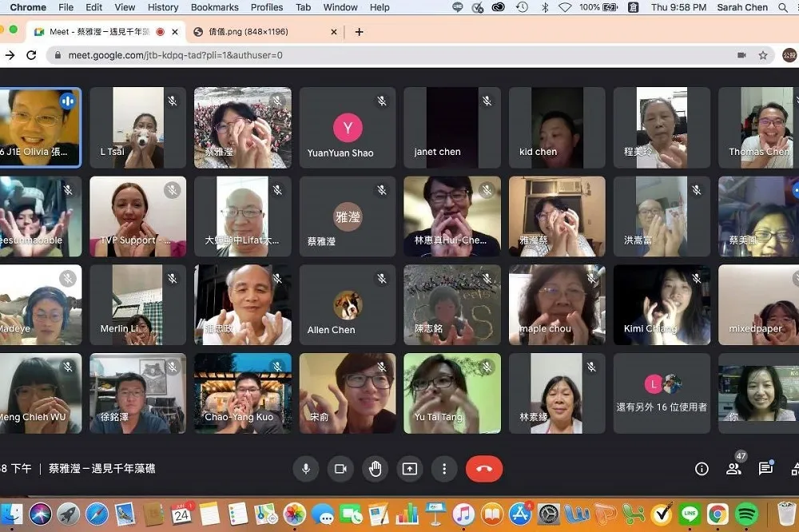Open the History menu
This screenshot has height=532, width=799.
[x=163, y=7]
